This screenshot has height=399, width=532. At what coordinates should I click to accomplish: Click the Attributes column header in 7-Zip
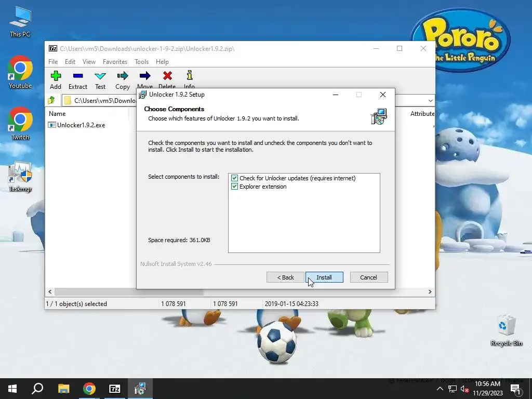coord(422,114)
